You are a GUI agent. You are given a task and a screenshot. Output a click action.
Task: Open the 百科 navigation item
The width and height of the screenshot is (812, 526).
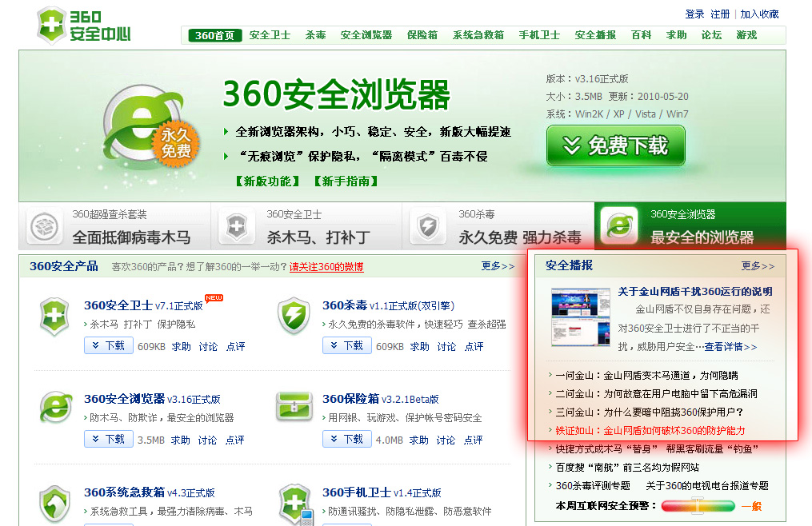641,35
